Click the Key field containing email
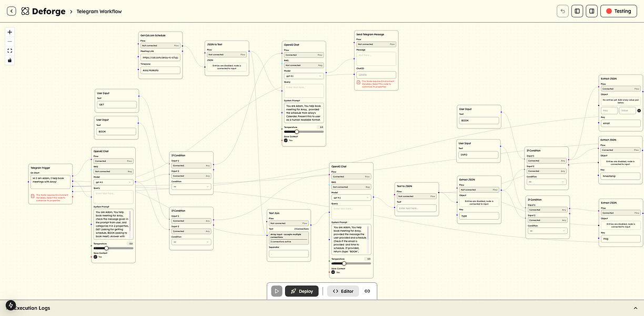Image resolution: width=644 pixels, height=316 pixels. click(x=621, y=123)
